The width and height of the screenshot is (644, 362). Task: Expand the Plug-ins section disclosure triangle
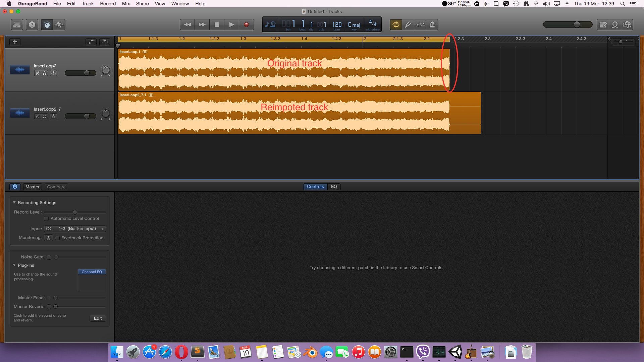pyautogui.click(x=14, y=265)
